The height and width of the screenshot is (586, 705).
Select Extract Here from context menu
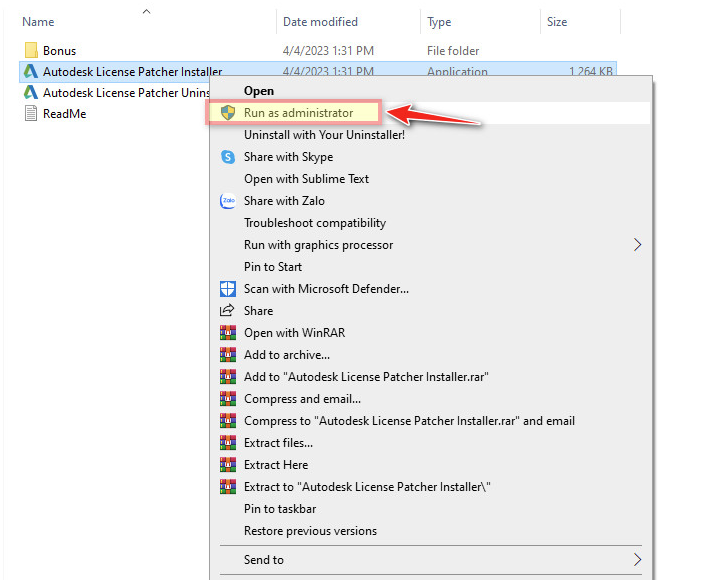276,465
